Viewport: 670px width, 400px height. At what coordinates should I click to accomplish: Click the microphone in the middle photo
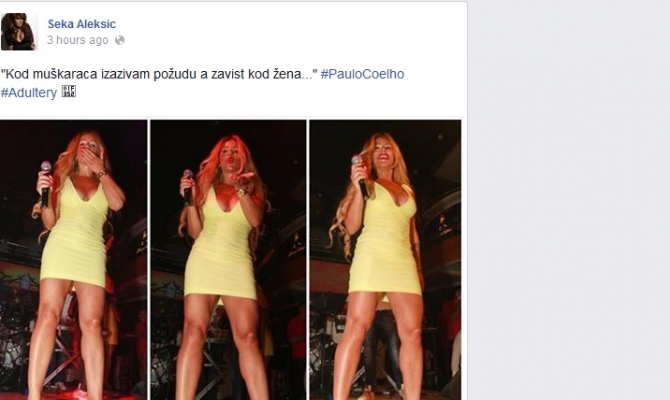pos(188,187)
